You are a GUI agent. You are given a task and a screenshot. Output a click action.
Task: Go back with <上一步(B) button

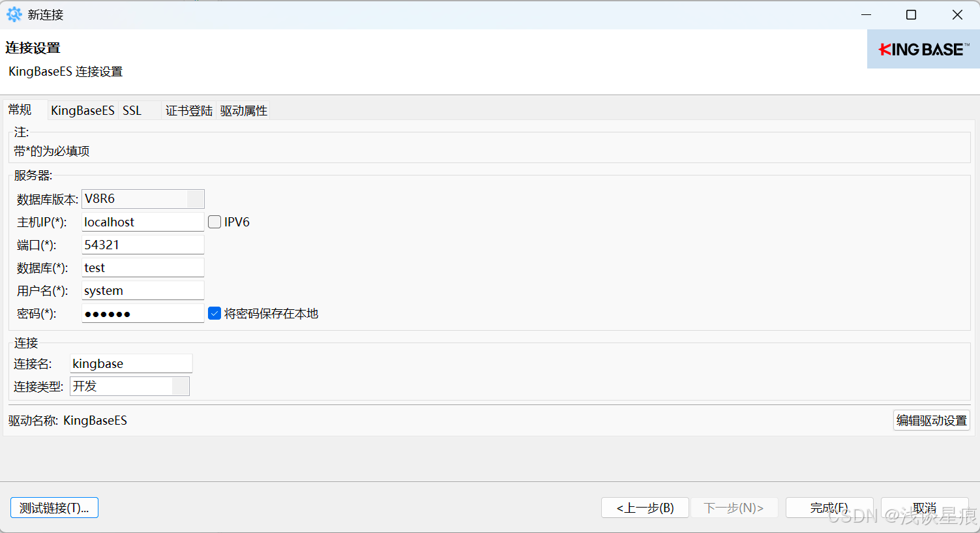click(645, 508)
